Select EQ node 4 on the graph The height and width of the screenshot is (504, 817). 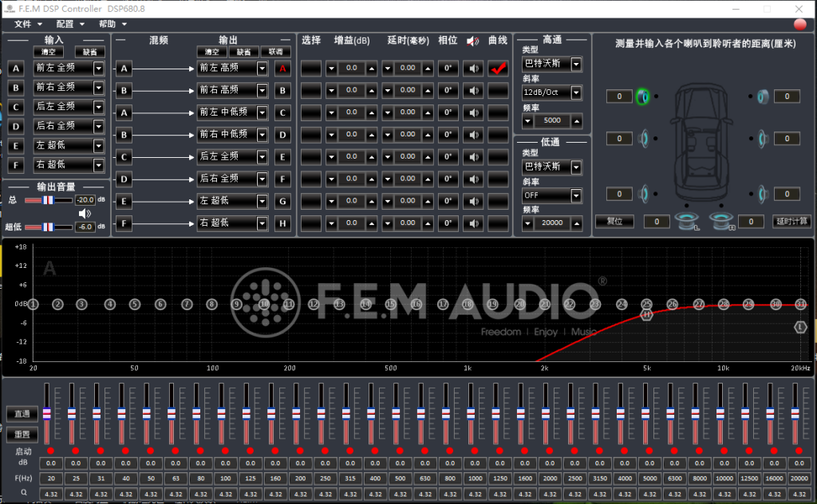109,304
